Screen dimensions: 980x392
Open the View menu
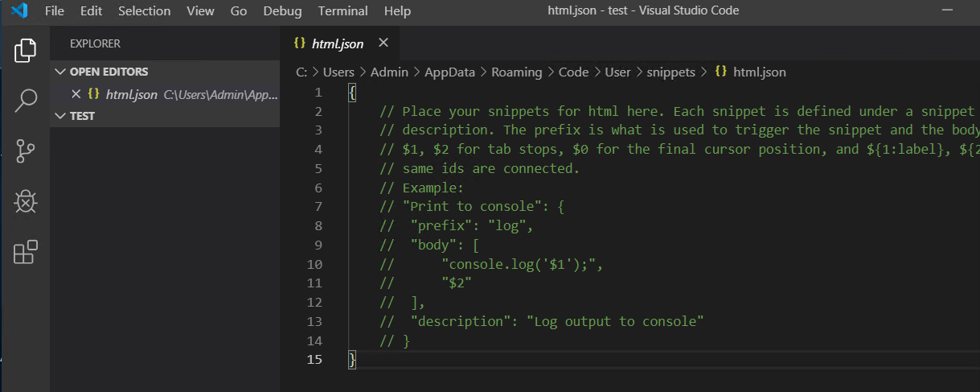[200, 11]
